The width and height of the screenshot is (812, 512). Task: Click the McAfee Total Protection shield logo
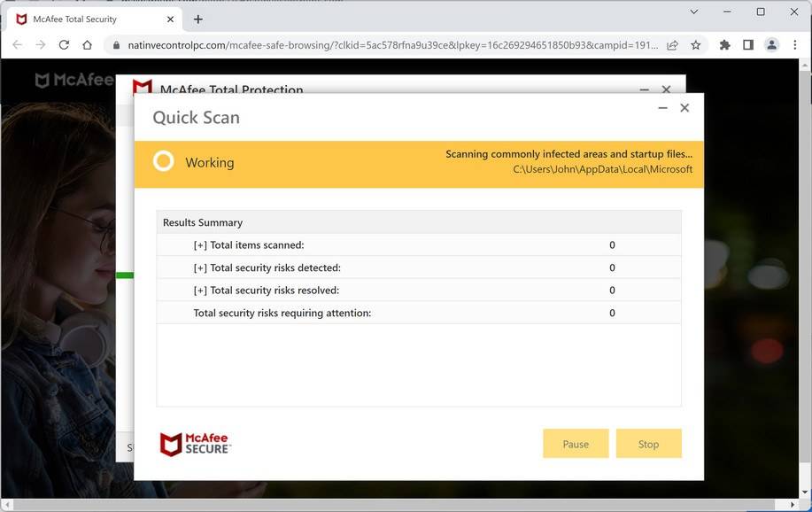tap(143, 87)
